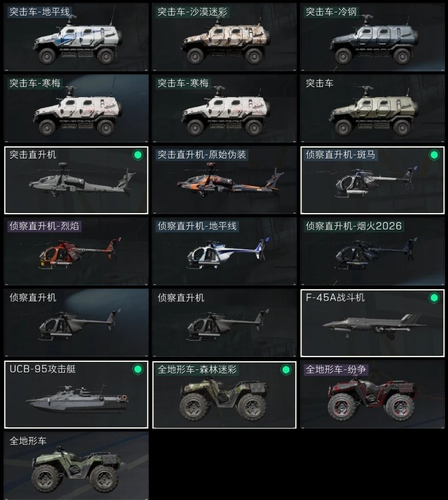Select the 侦察直升机-烟火2026 skin

click(x=372, y=252)
